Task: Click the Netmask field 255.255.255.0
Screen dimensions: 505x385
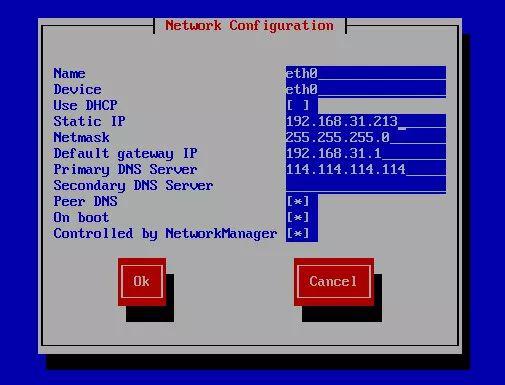Action: pyautogui.click(x=366, y=137)
